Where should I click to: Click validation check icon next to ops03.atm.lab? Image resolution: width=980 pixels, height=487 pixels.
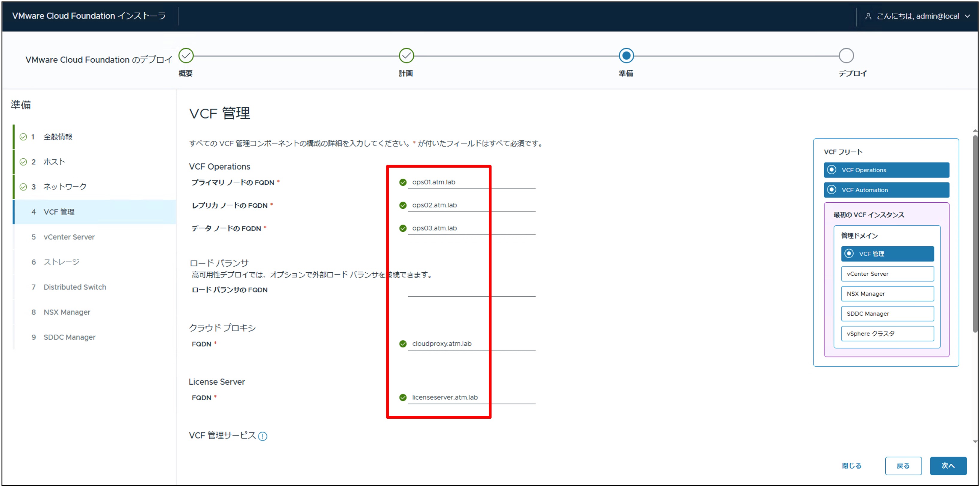(x=403, y=228)
